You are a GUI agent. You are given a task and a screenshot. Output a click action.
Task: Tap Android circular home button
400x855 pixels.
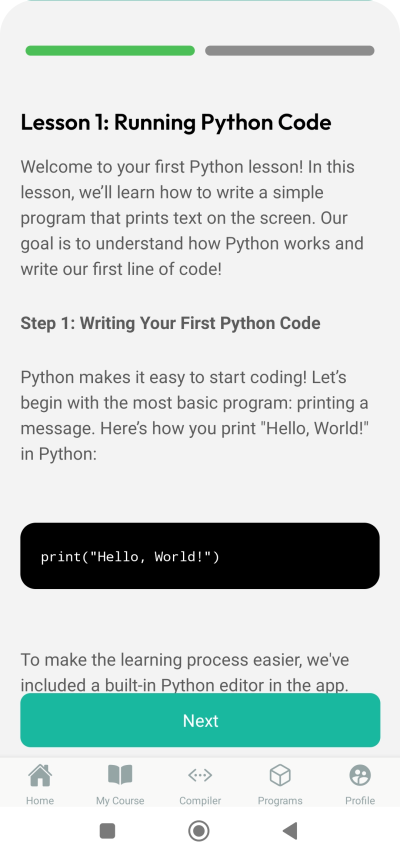(199, 831)
